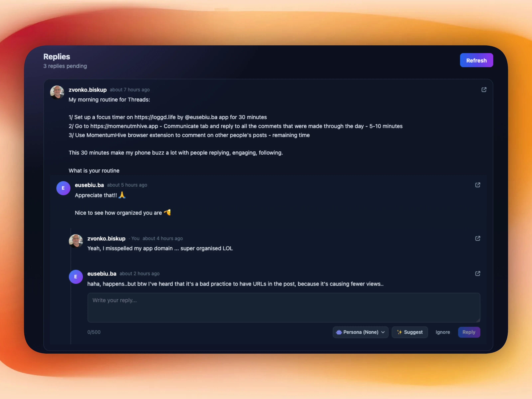
Task: Ignore this pending reply
Action: point(443,332)
